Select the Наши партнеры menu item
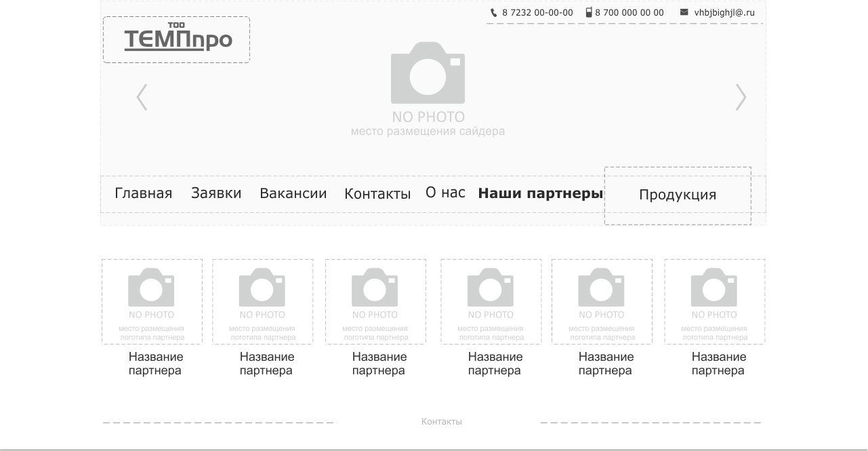The image size is (868, 451). (540, 193)
